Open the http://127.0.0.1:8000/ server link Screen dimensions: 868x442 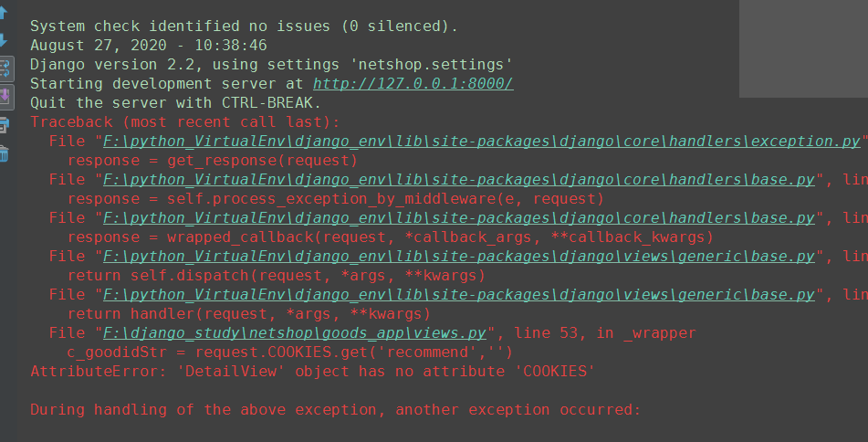click(x=413, y=84)
